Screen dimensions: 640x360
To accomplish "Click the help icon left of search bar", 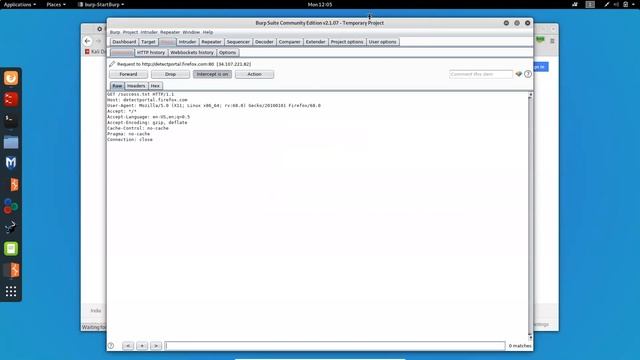I will tap(111, 346).
